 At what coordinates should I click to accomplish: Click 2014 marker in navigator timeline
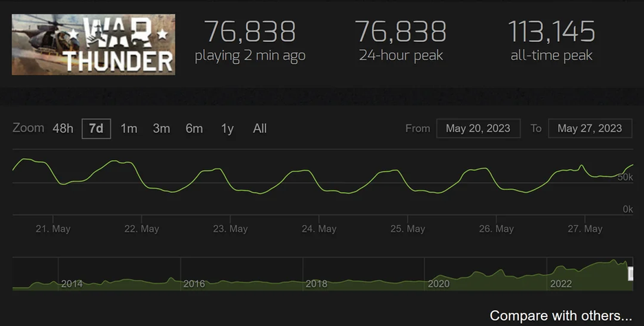point(72,283)
